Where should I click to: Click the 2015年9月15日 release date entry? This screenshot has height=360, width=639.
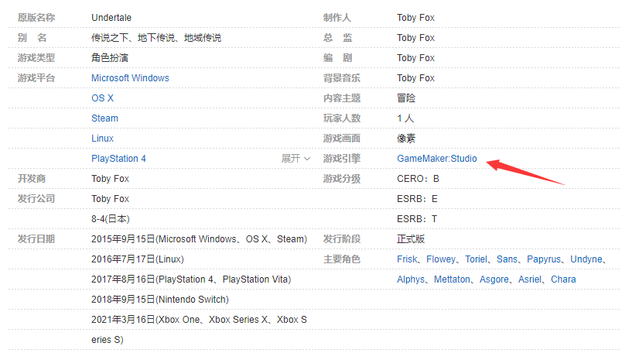tap(199, 239)
